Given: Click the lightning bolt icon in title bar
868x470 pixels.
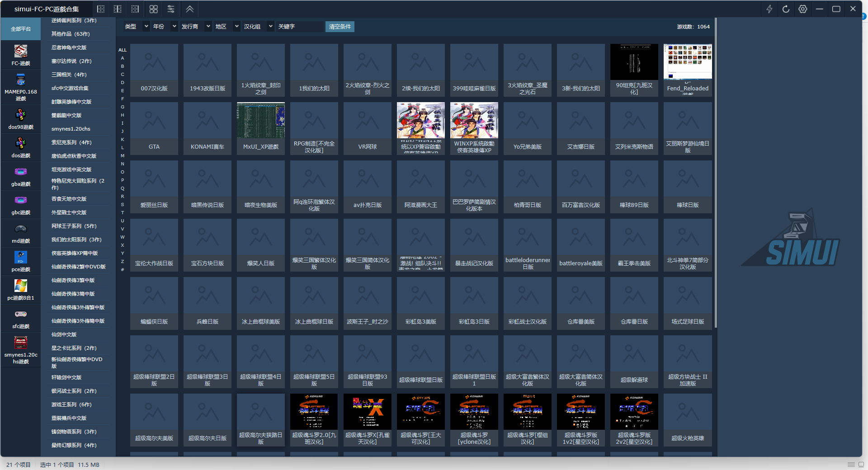Looking at the screenshot, I should point(769,9).
